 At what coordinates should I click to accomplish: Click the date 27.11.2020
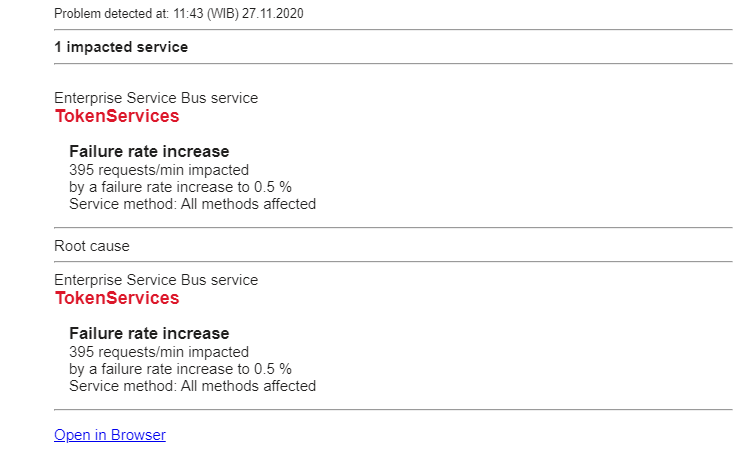(x=272, y=14)
